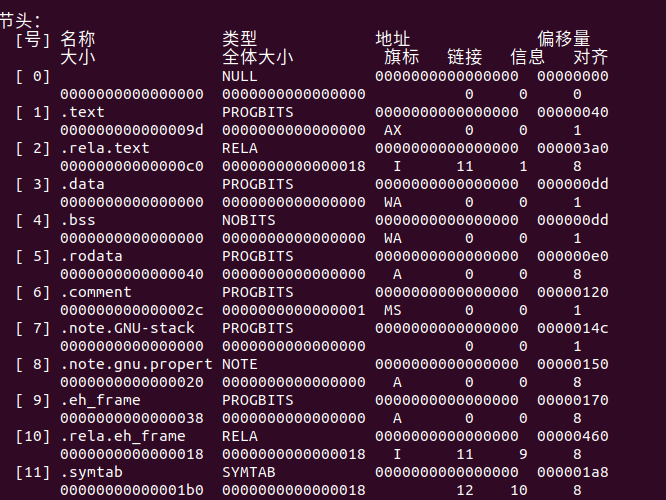Select the 旗标 column header
The image size is (666, 500).
pos(402,57)
